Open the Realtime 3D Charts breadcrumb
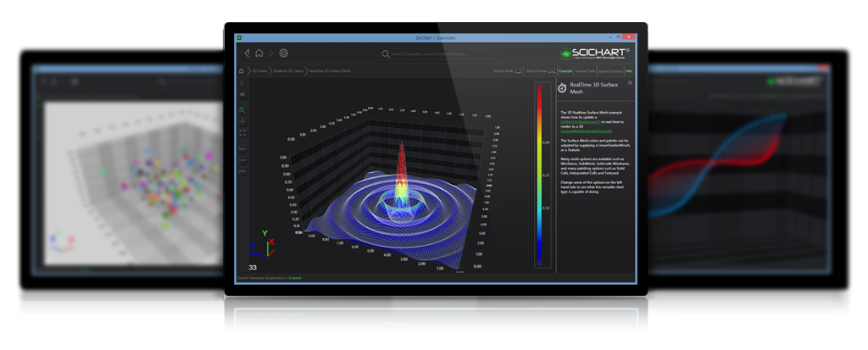The width and height of the screenshot is (868, 350). (x=288, y=71)
